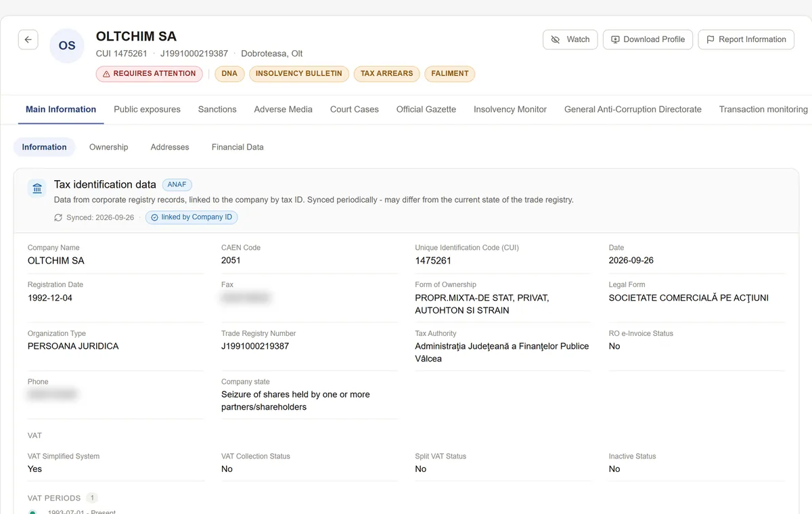Switch to the Ownership sub-tab
This screenshot has height=514, width=812.
click(108, 147)
